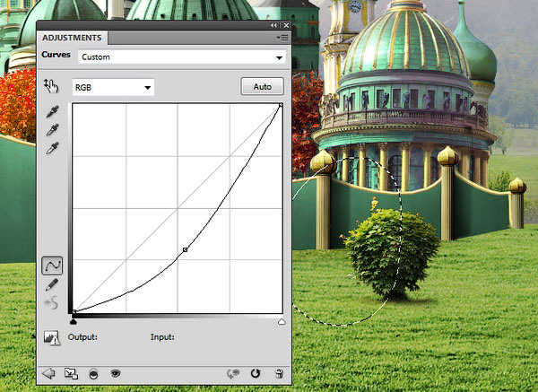
Task: Open the Curves preset dropdown showing Custom
Action: tap(182, 57)
